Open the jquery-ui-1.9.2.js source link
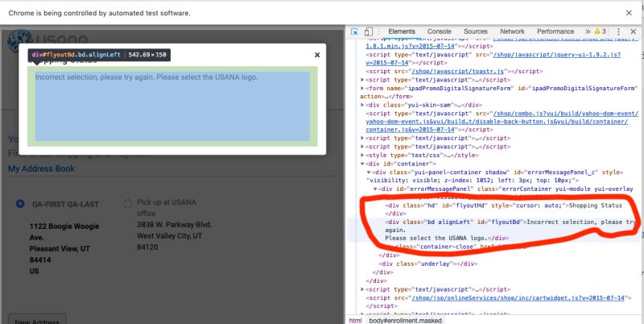Viewport: 644px width, 324px height. click(x=493, y=58)
